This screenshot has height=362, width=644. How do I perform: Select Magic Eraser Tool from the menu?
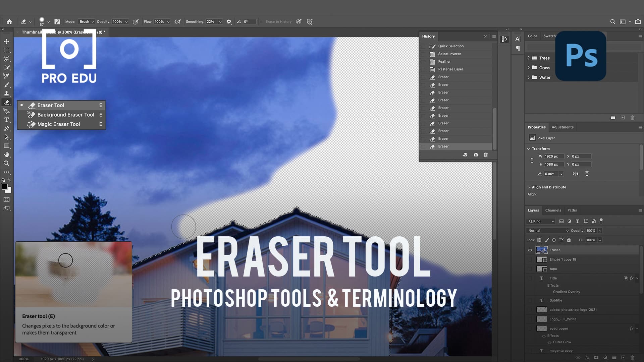click(59, 124)
